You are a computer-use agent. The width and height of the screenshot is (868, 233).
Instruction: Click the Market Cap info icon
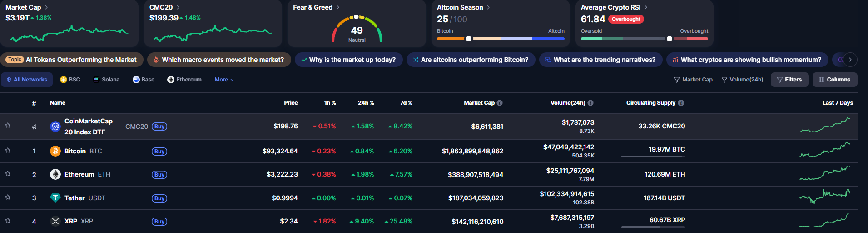[x=500, y=103]
